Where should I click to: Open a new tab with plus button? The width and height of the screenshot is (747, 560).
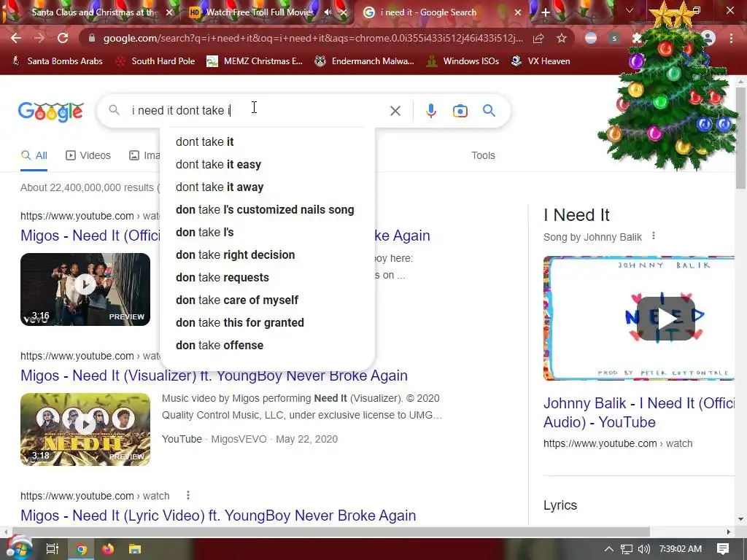coord(546,12)
